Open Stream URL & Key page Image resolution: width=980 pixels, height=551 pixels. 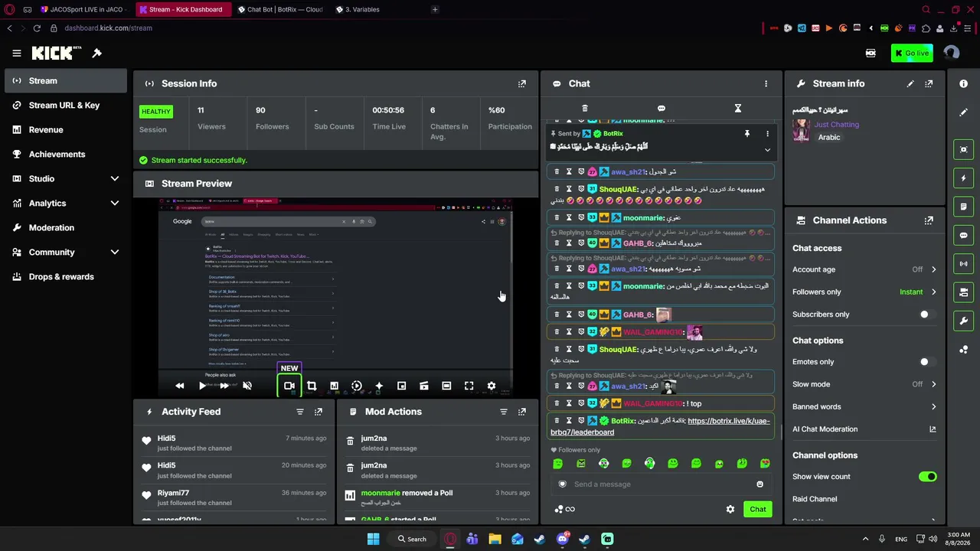tap(66, 106)
